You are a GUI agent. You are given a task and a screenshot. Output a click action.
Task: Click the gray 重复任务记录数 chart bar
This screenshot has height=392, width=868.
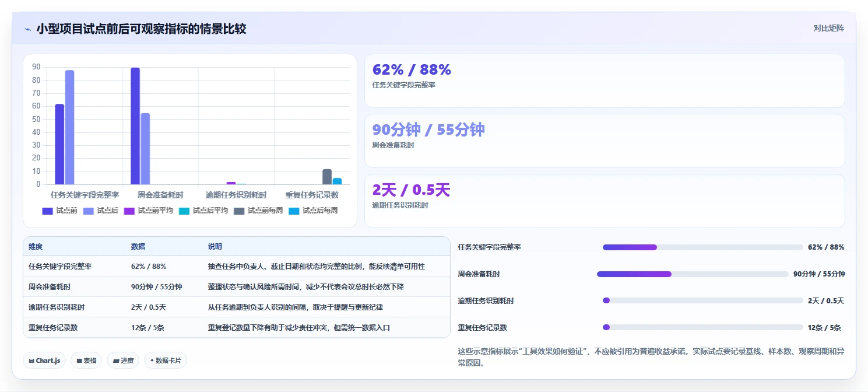click(327, 177)
